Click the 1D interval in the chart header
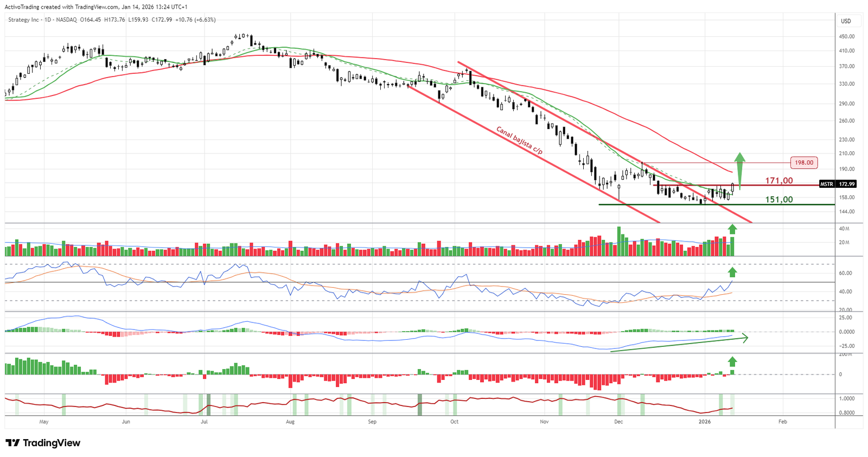The height and width of the screenshot is (457, 868). pyautogui.click(x=47, y=20)
